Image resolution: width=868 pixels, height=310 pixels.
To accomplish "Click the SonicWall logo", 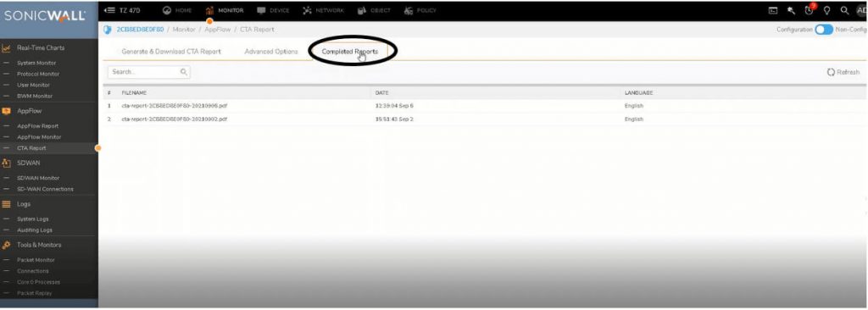I will (46, 15).
